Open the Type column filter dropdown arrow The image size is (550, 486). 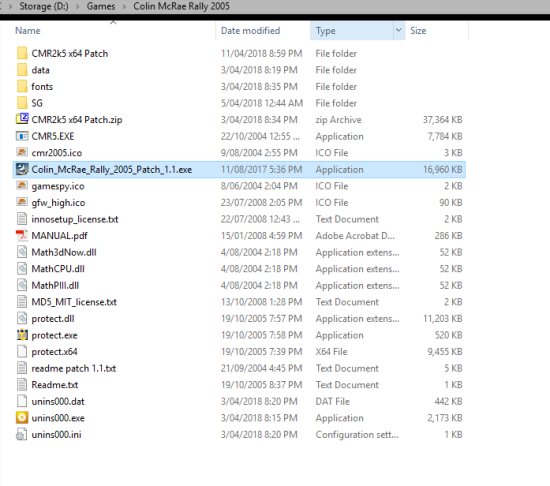click(x=399, y=31)
